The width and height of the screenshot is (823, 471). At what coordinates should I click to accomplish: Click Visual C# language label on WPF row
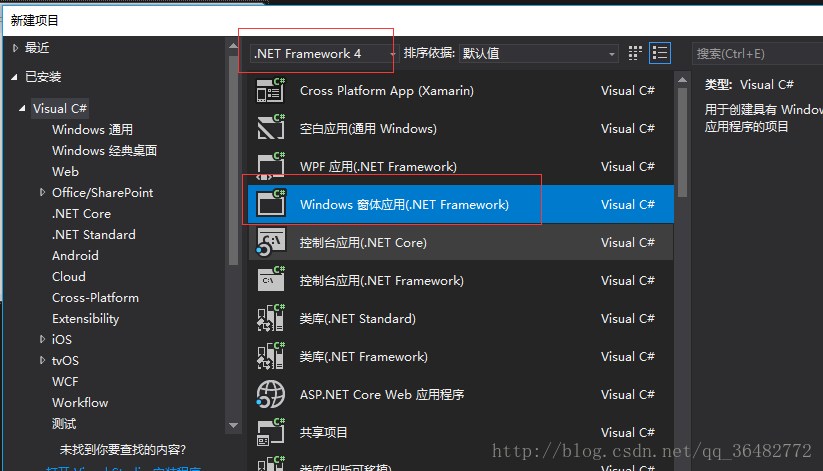tap(628, 166)
